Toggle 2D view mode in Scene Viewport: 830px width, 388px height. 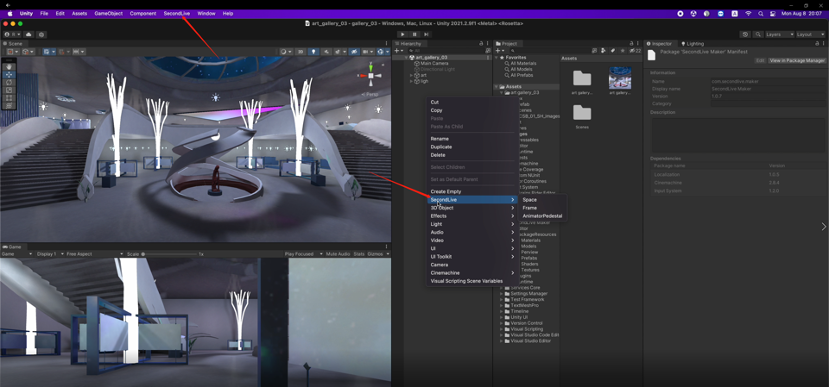301,51
